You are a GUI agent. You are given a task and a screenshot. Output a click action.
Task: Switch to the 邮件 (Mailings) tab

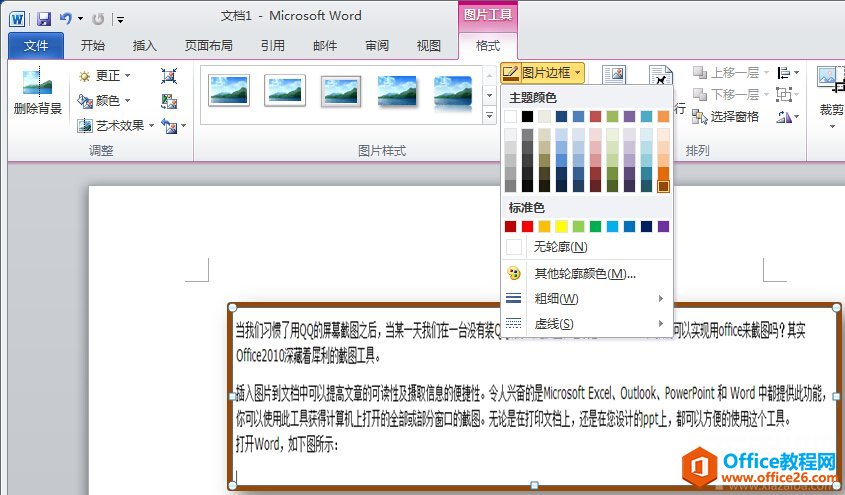325,46
